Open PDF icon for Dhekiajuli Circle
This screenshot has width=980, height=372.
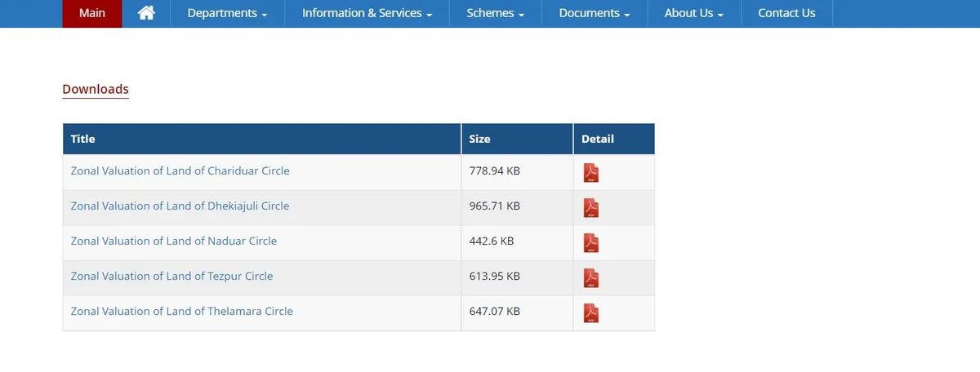(590, 208)
